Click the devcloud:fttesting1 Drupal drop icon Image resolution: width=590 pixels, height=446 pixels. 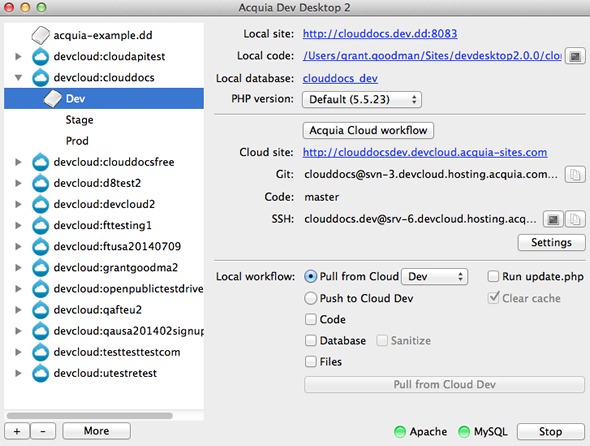40,225
